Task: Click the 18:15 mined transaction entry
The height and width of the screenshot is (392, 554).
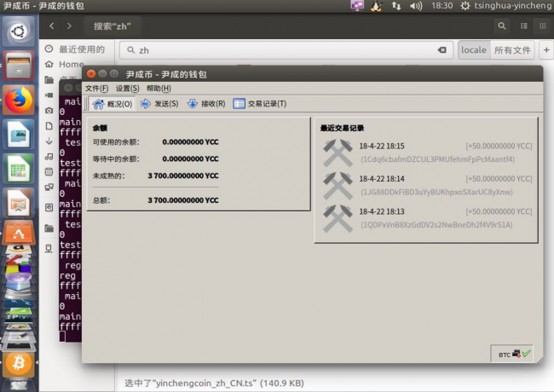Action: pyautogui.click(x=426, y=153)
